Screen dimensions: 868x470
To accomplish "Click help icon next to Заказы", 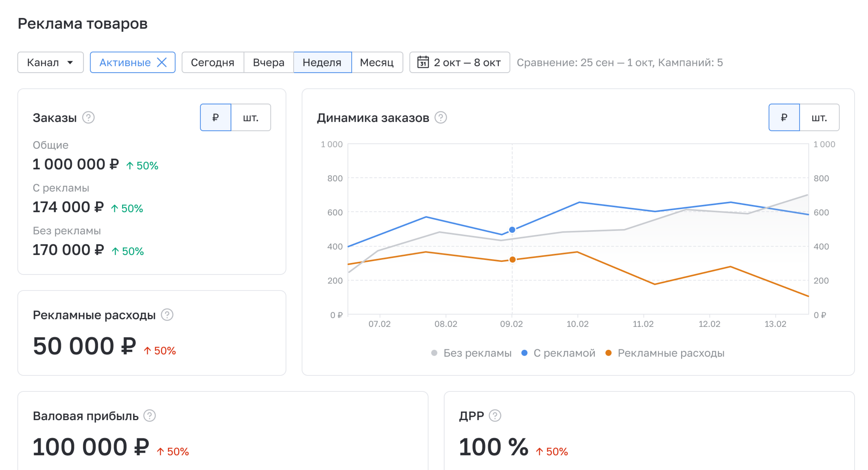I will [x=88, y=118].
